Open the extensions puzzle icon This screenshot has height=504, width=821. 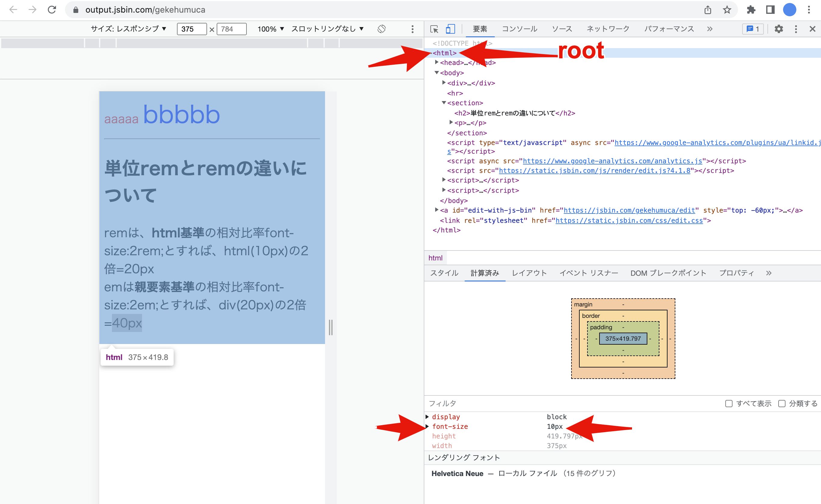(x=751, y=10)
